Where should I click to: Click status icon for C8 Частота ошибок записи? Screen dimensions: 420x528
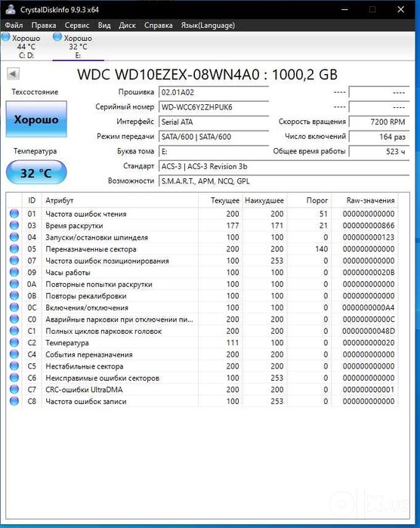click(x=14, y=401)
